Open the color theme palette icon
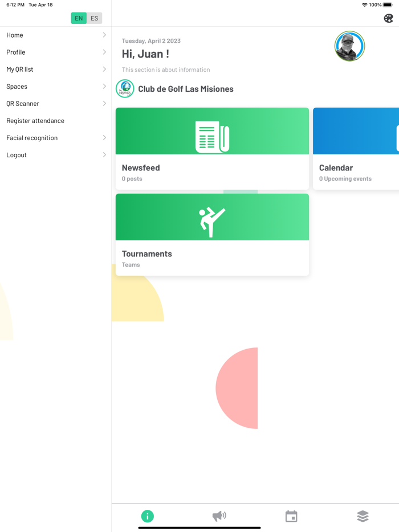 [x=388, y=18]
